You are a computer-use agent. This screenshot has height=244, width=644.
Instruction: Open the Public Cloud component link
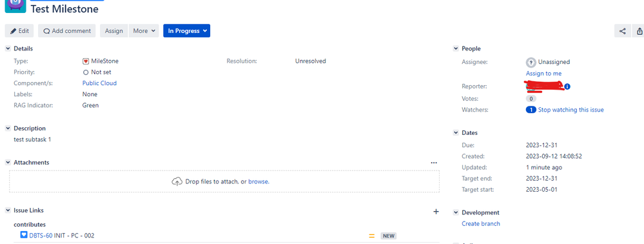[99, 83]
